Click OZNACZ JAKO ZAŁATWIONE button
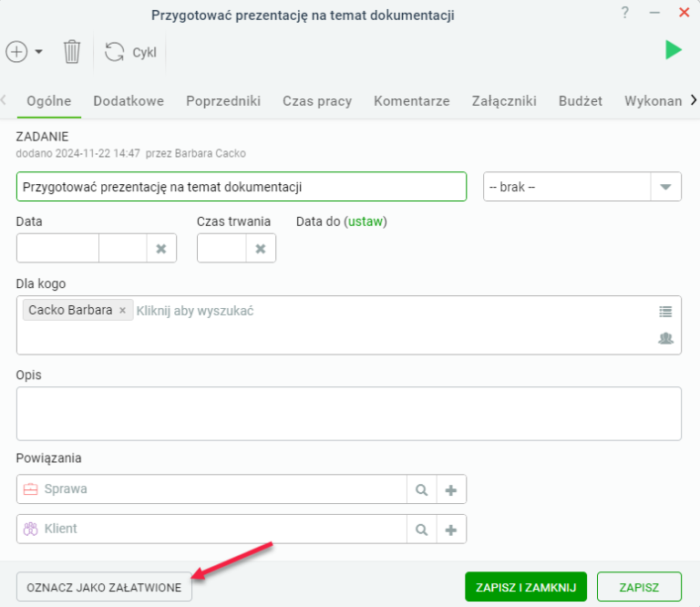Image resolution: width=700 pixels, height=607 pixels. [x=104, y=587]
